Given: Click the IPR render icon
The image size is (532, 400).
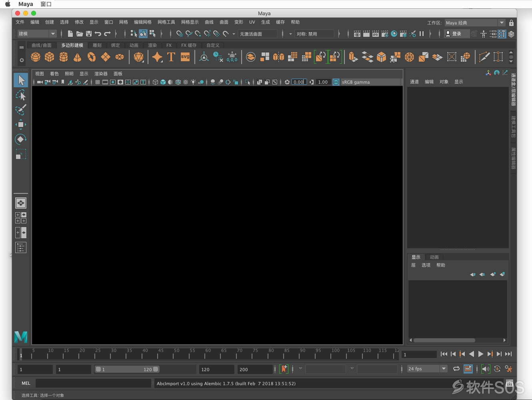Looking at the screenshot, I should click(376, 34).
